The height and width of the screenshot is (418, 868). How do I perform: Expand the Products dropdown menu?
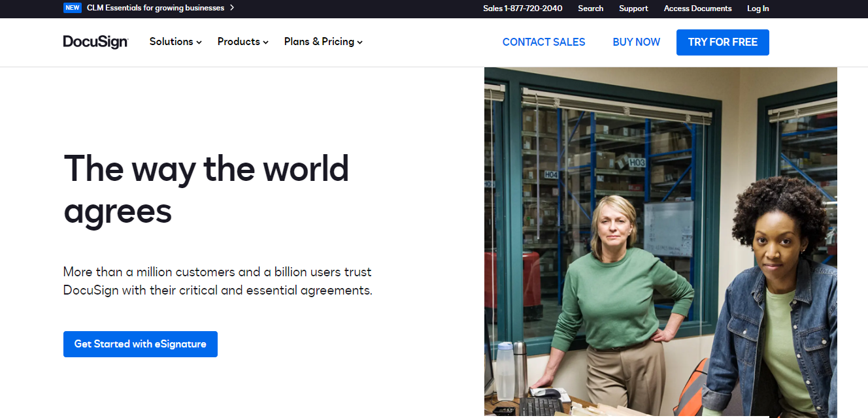[243, 42]
